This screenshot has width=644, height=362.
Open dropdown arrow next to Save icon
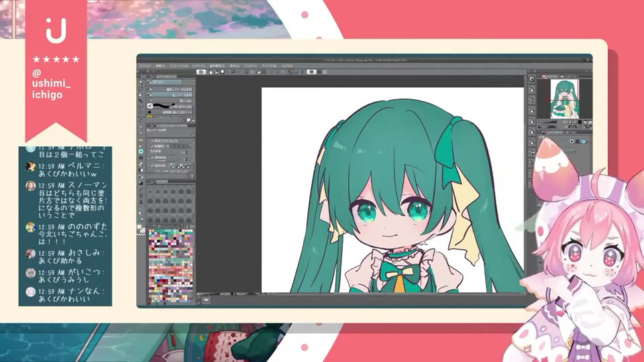coord(227,72)
